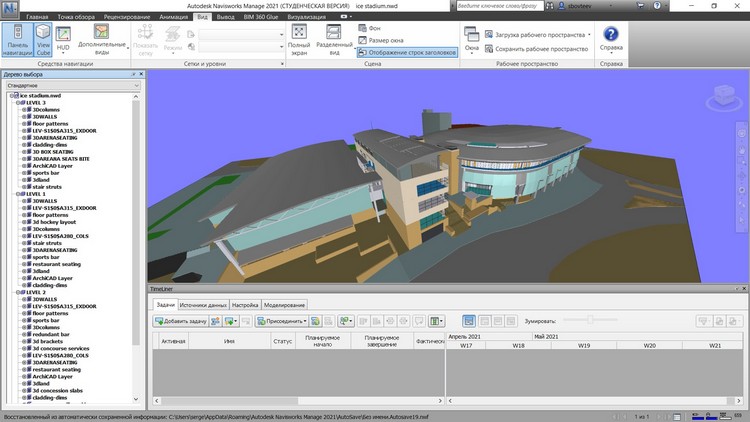Open the Окна windows dropdown

point(472,40)
